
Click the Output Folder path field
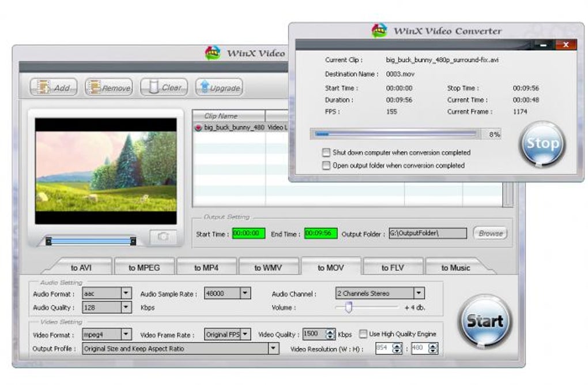point(428,233)
